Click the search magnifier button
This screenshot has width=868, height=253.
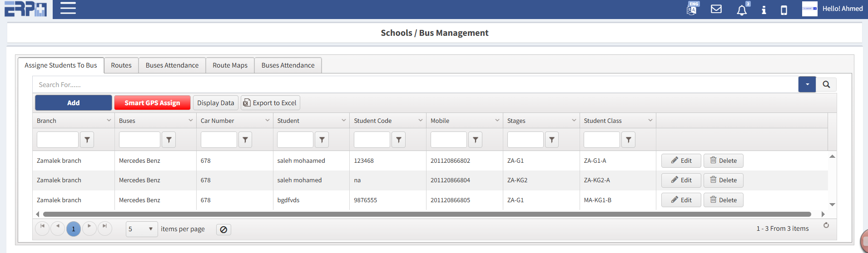[x=826, y=84]
